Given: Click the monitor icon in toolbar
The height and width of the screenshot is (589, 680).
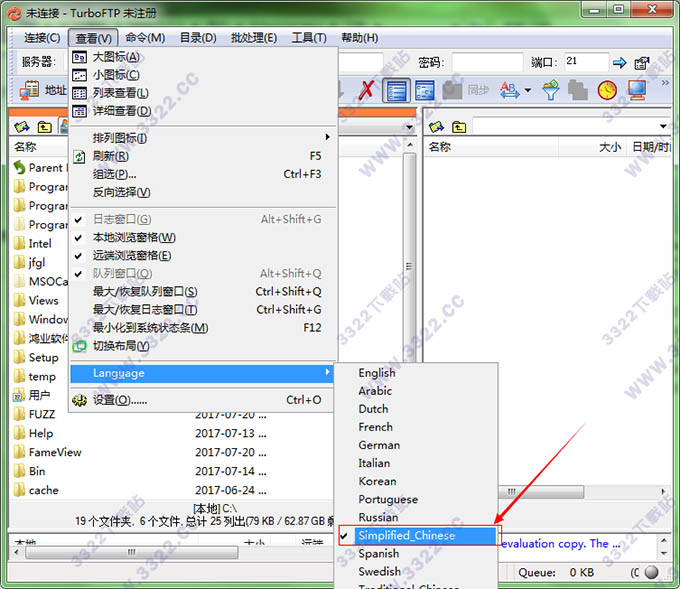Looking at the screenshot, I should (x=637, y=90).
